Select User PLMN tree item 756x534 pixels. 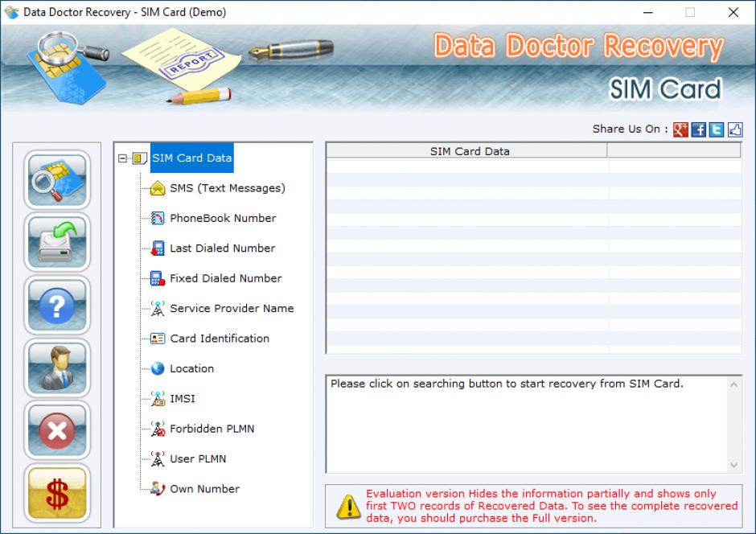[x=198, y=459]
